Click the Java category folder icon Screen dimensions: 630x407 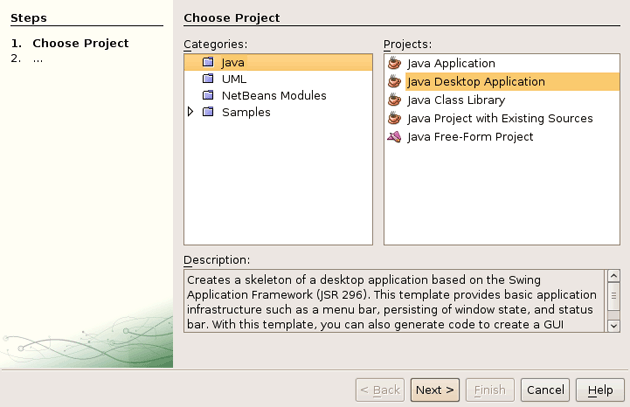click(x=208, y=62)
